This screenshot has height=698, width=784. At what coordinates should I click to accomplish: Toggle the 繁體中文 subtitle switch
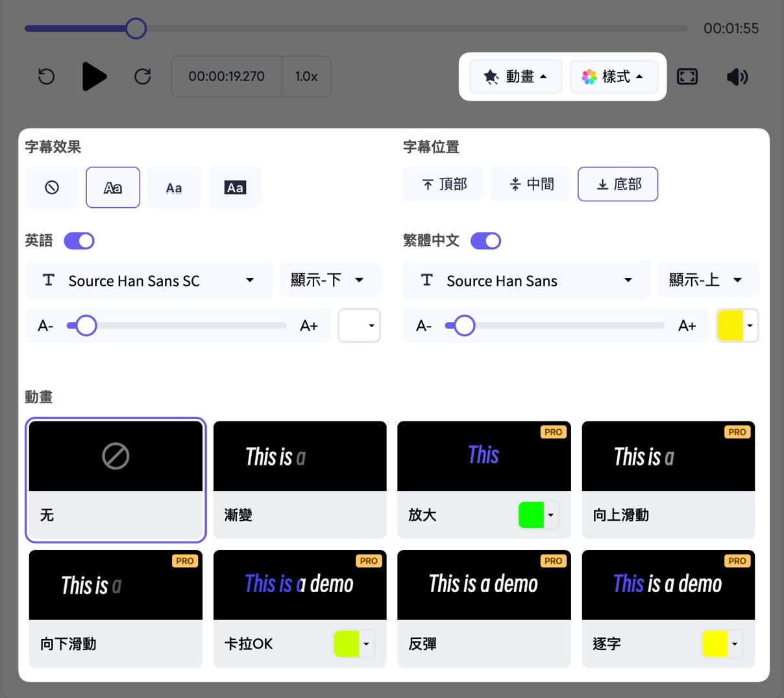pyautogui.click(x=486, y=241)
